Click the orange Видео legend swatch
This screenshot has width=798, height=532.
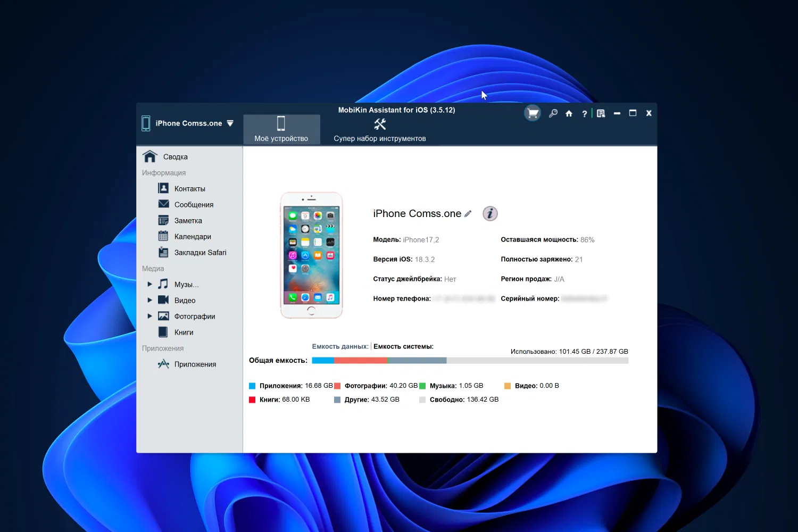click(508, 386)
